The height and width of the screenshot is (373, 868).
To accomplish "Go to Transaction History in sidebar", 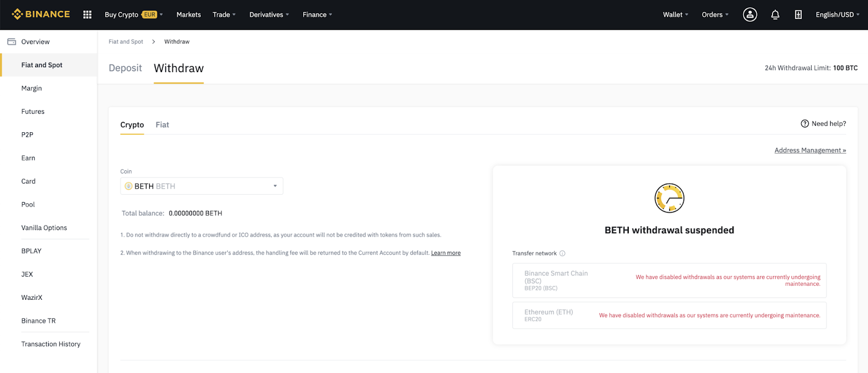I will 50,344.
